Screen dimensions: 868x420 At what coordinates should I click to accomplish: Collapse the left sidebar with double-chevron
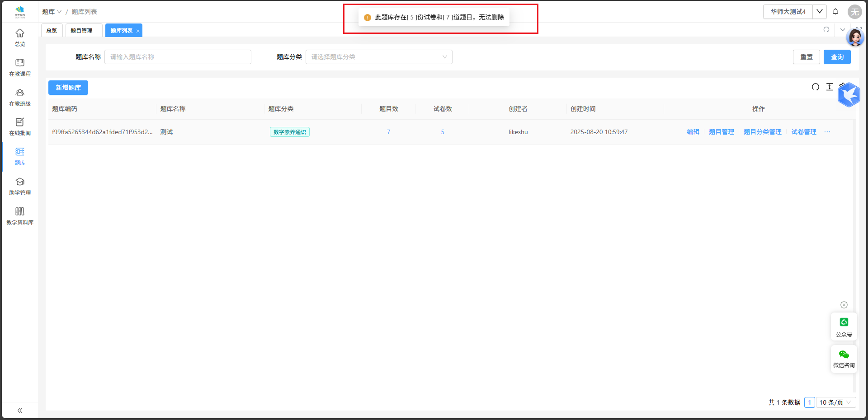point(20,411)
